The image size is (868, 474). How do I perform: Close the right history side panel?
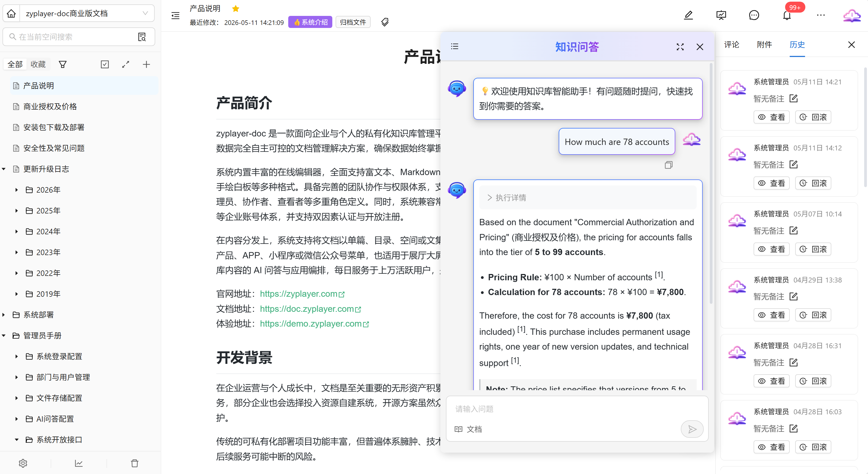pos(852,45)
